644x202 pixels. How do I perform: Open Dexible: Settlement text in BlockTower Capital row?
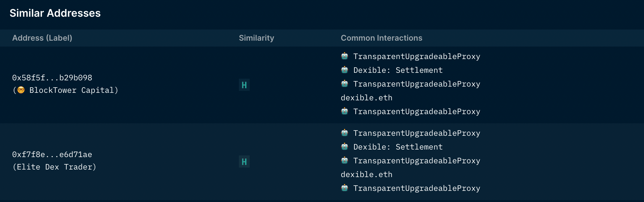click(x=398, y=70)
